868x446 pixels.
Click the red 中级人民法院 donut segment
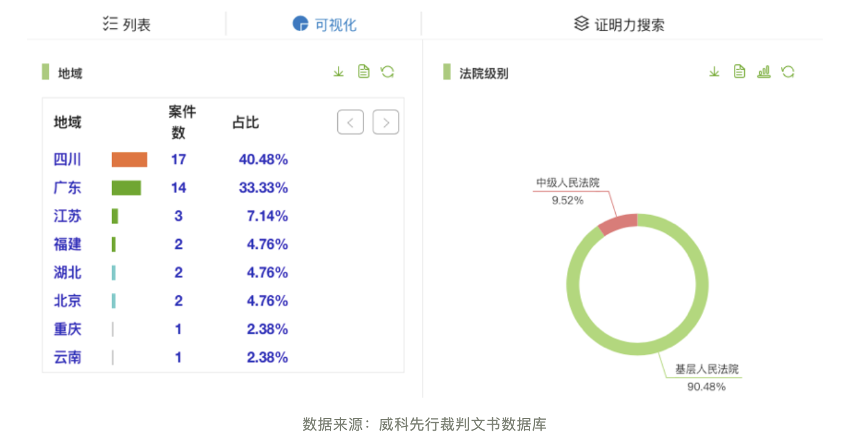pos(617,224)
